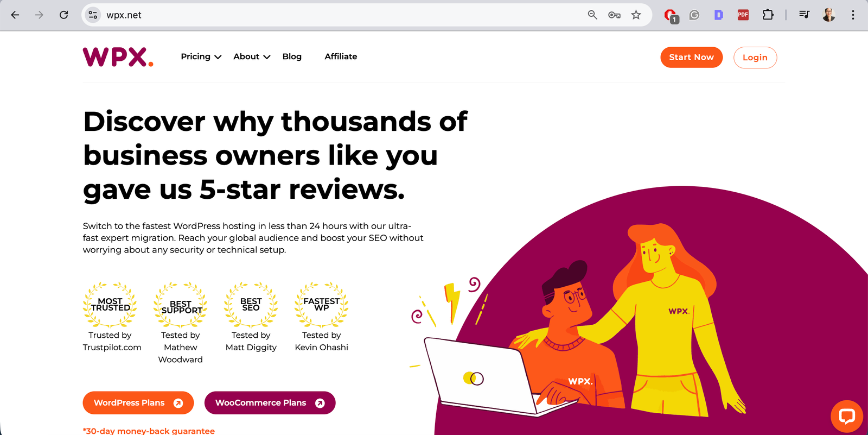Click the WPX logo in header
Image resolution: width=868 pixels, height=435 pixels.
pos(118,56)
